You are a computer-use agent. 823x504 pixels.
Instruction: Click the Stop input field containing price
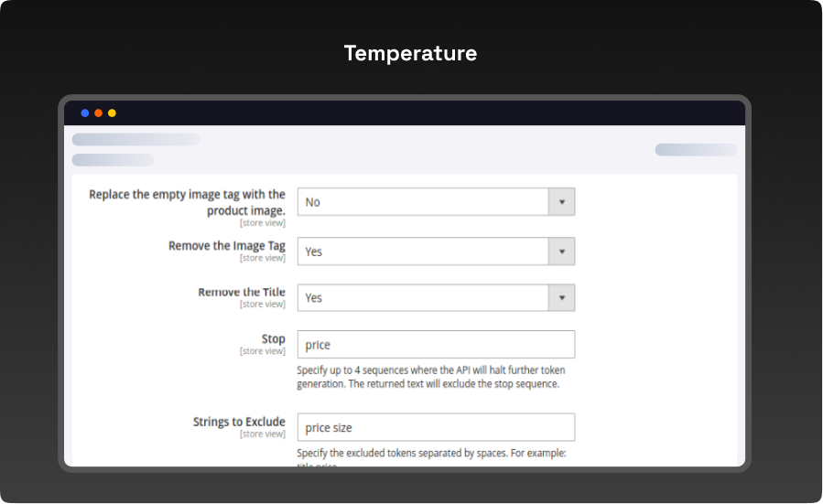[x=436, y=345]
